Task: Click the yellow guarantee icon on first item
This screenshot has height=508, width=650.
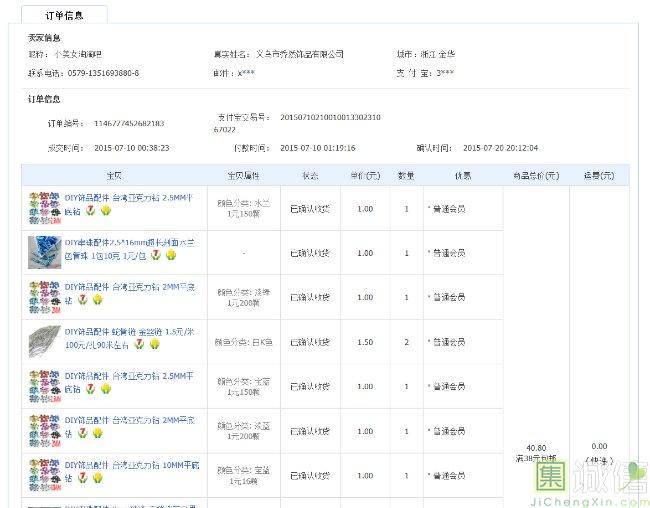Action: pos(105,212)
